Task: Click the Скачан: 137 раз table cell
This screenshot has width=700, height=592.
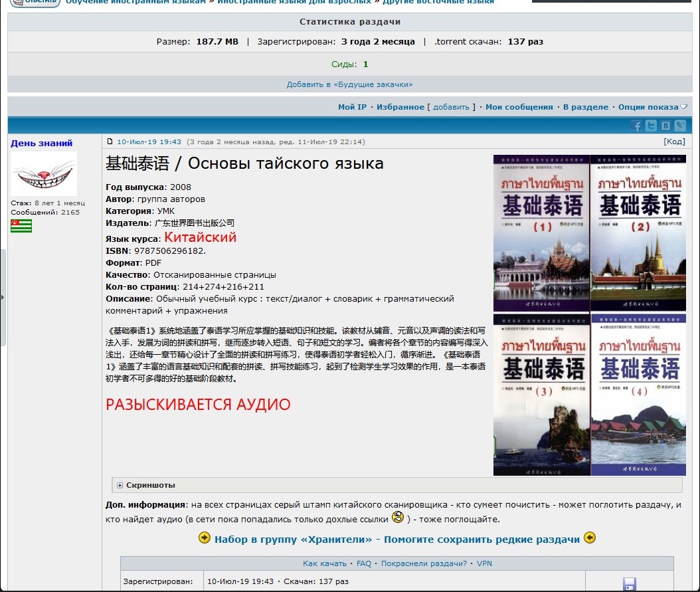Action: [316, 581]
